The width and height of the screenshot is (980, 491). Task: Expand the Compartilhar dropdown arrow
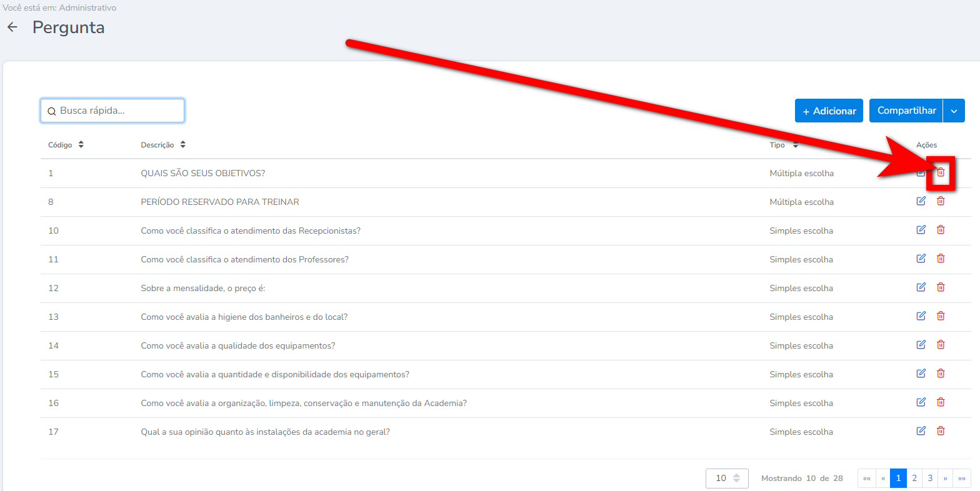[954, 111]
